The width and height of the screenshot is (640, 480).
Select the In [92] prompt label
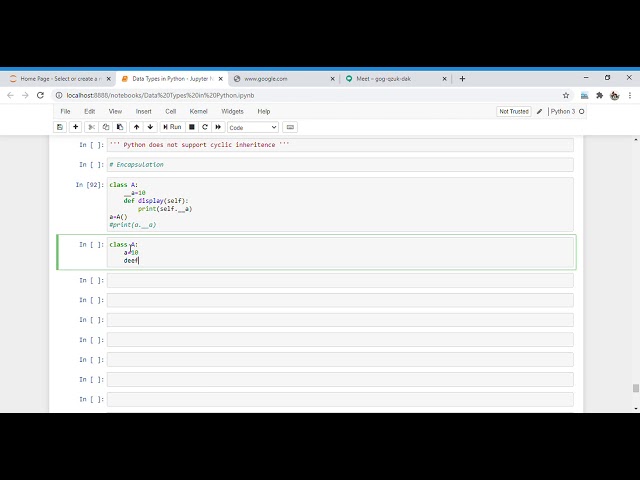(90, 185)
